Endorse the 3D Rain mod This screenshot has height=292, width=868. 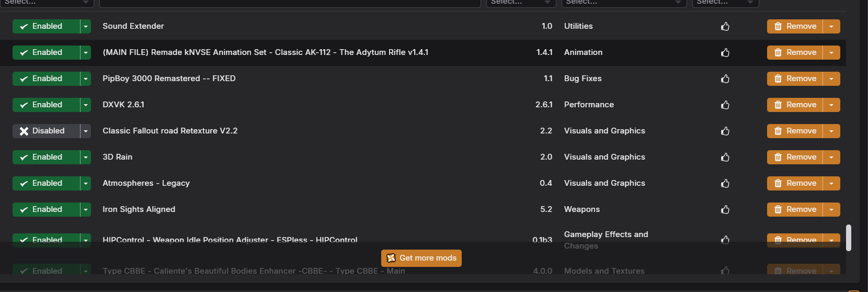click(725, 157)
